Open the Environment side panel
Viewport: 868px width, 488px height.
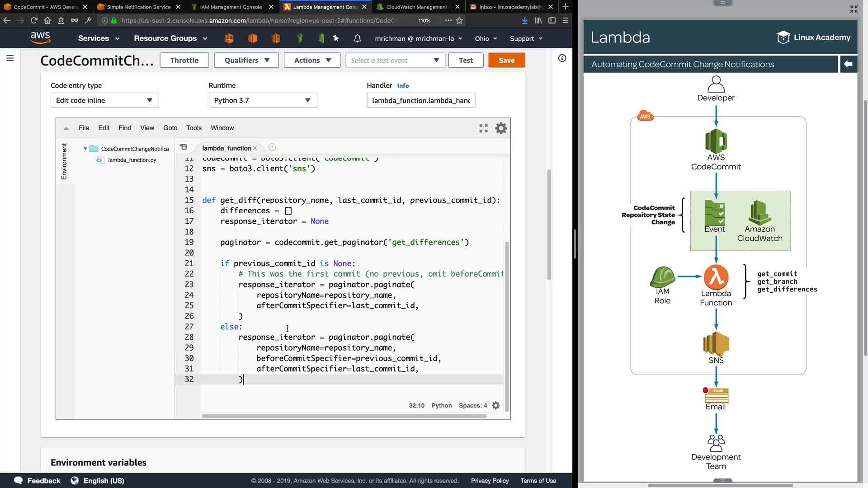coord(64,161)
